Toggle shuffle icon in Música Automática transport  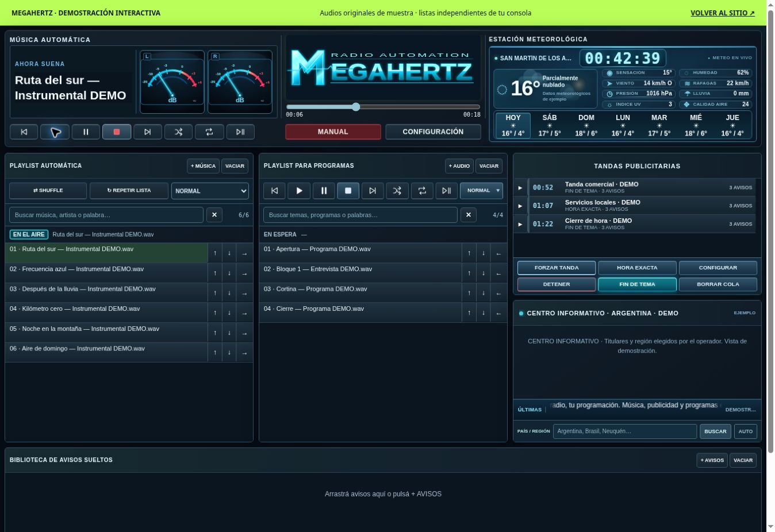tap(179, 132)
